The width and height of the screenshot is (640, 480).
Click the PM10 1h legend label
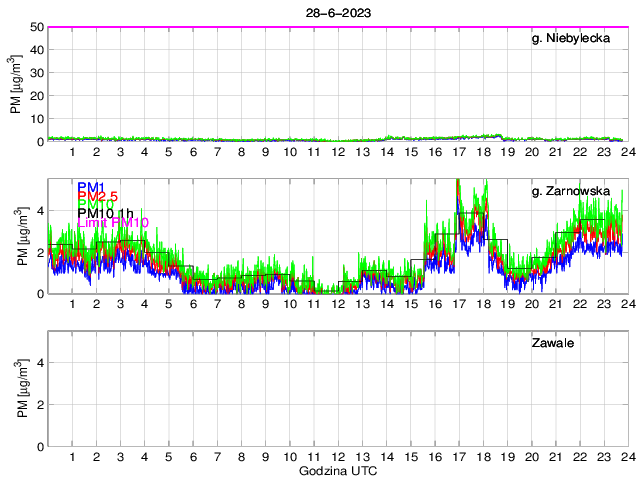[105, 211]
